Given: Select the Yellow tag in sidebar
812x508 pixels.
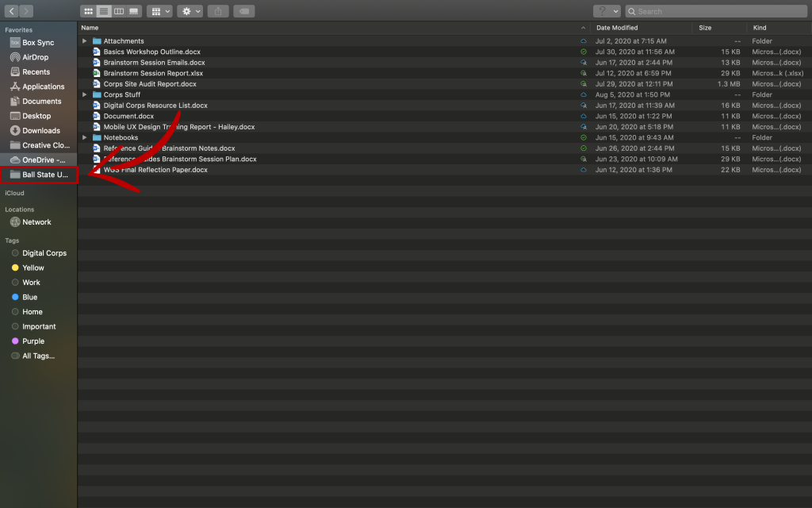Looking at the screenshot, I should tap(33, 267).
